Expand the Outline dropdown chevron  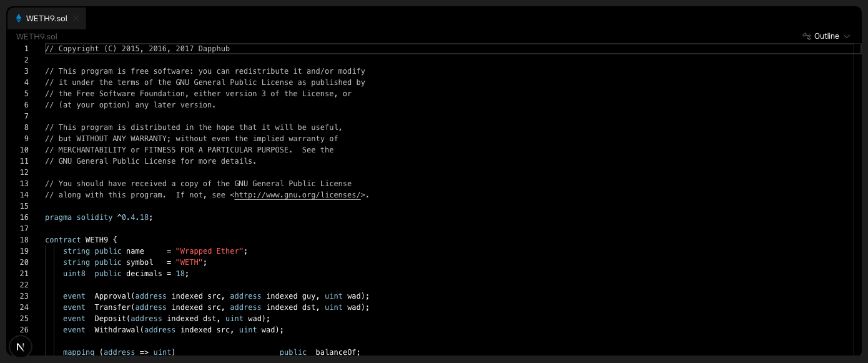(847, 36)
